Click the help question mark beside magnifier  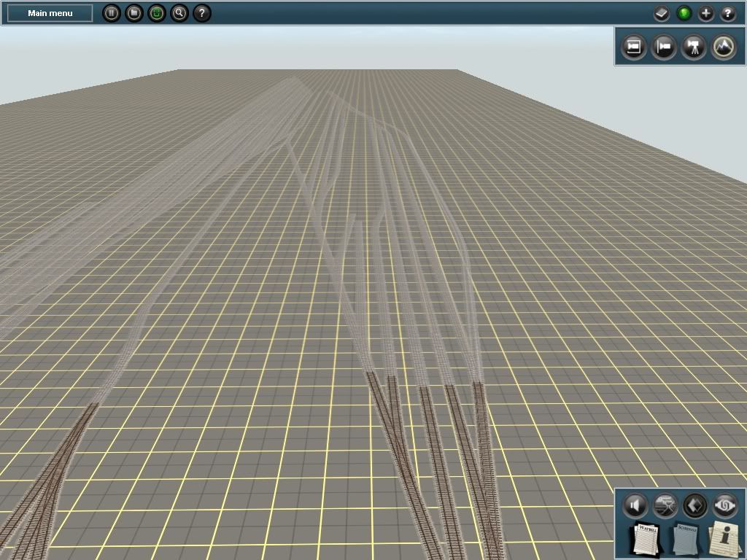tap(201, 13)
